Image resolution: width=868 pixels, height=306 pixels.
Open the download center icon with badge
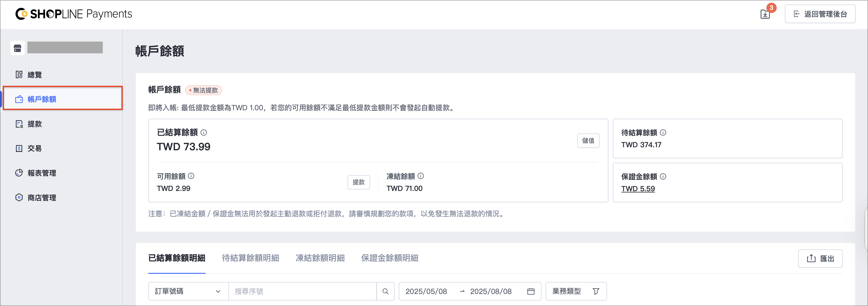(765, 14)
